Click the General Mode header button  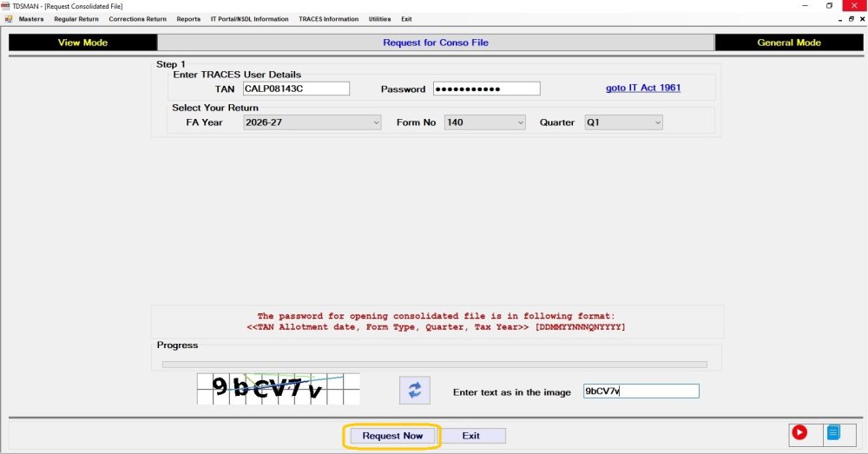789,43
